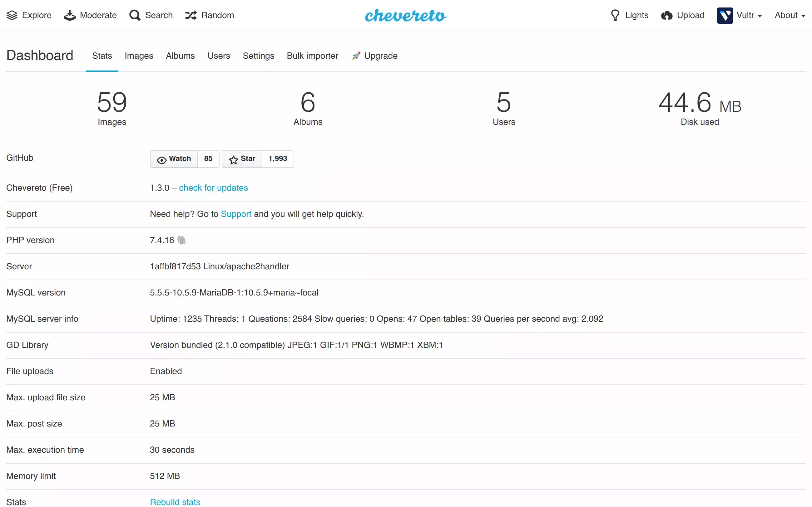Click the Vultr user avatar
Screen dimensions: 812x507
pyautogui.click(x=725, y=15)
